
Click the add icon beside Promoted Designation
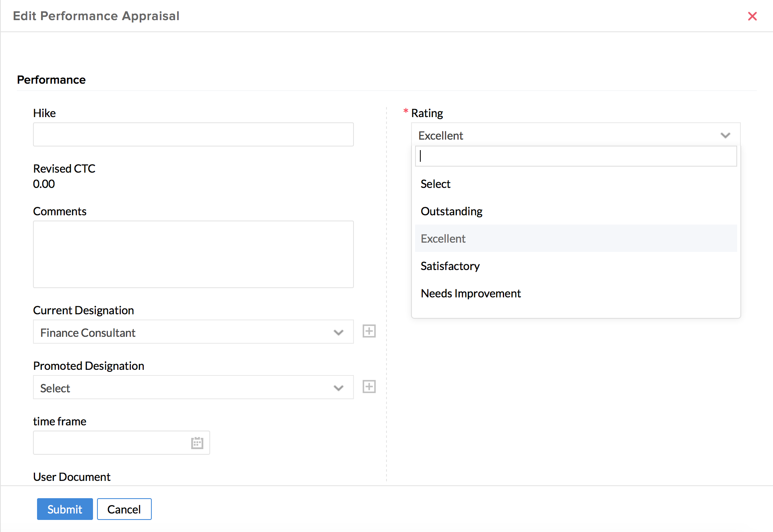point(369,387)
